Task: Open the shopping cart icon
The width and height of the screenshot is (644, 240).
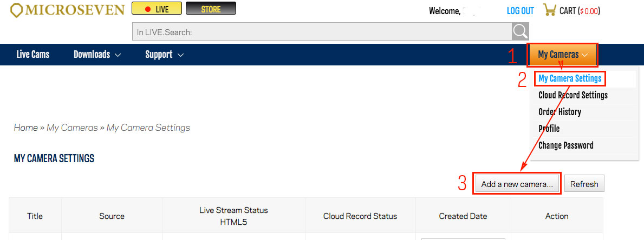Action: 550,10
